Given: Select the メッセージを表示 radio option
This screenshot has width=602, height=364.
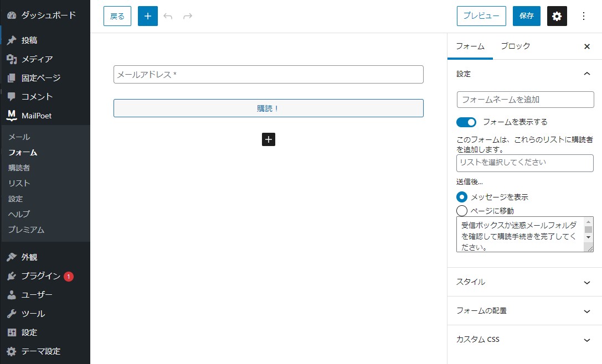Looking at the screenshot, I should click(462, 197).
